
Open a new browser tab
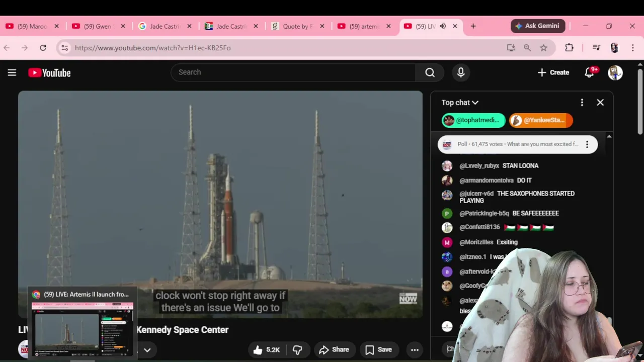click(x=473, y=26)
